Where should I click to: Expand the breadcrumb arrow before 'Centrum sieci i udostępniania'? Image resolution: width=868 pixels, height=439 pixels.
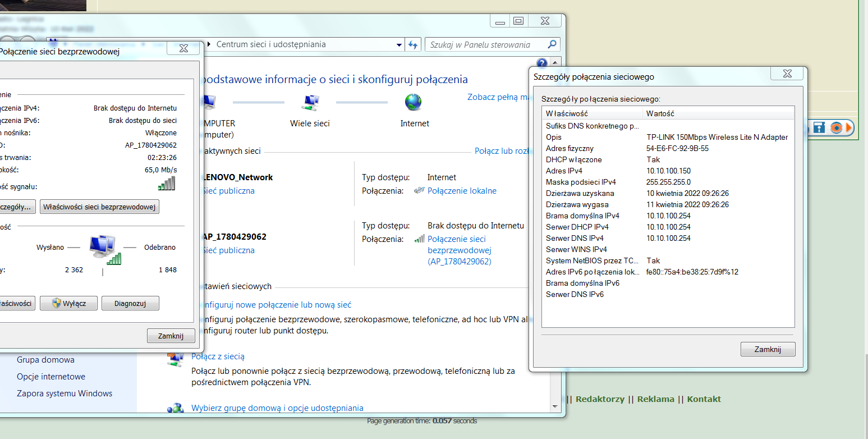tap(209, 44)
